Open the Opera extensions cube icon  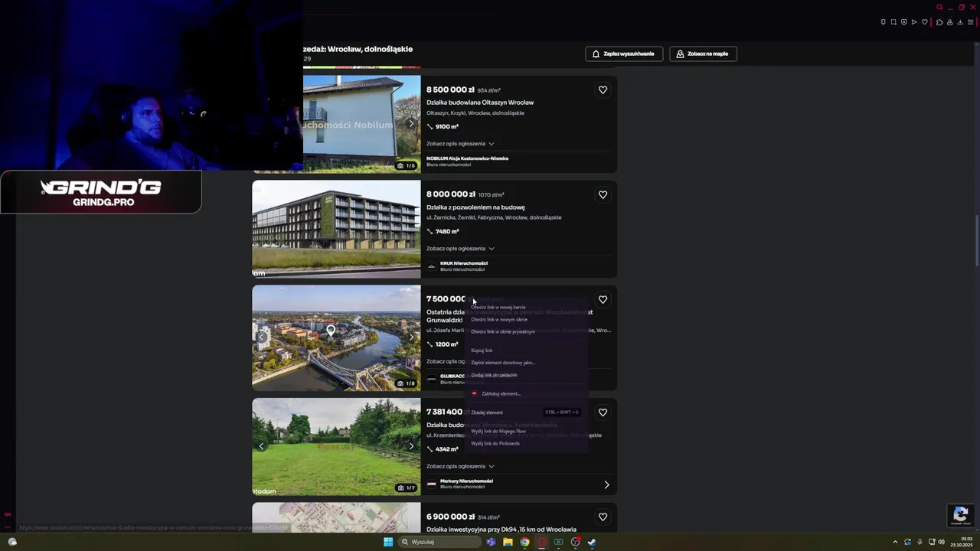tap(939, 22)
